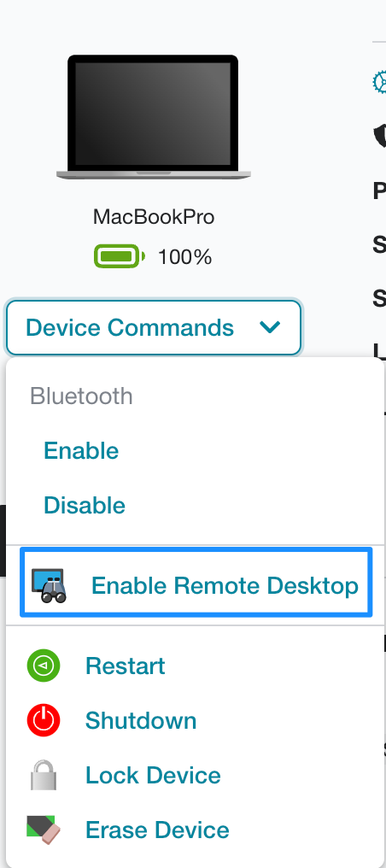Image resolution: width=386 pixels, height=868 pixels.
Task: Enable Bluetooth from the commands menu
Action: click(81, 450)
